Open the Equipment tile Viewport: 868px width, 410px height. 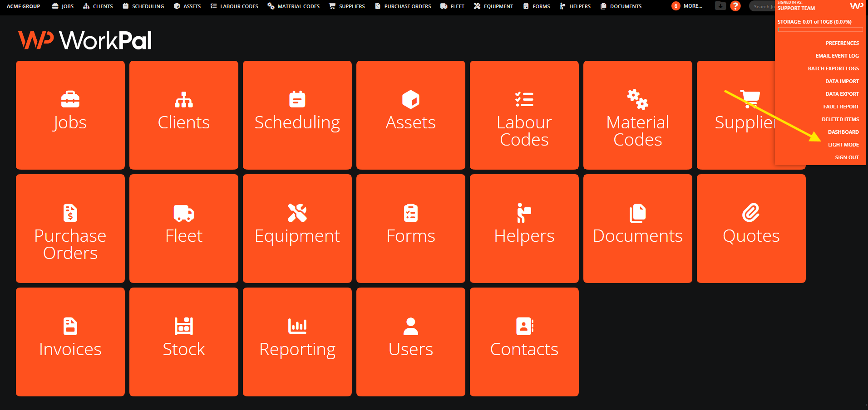coord(297,229)
